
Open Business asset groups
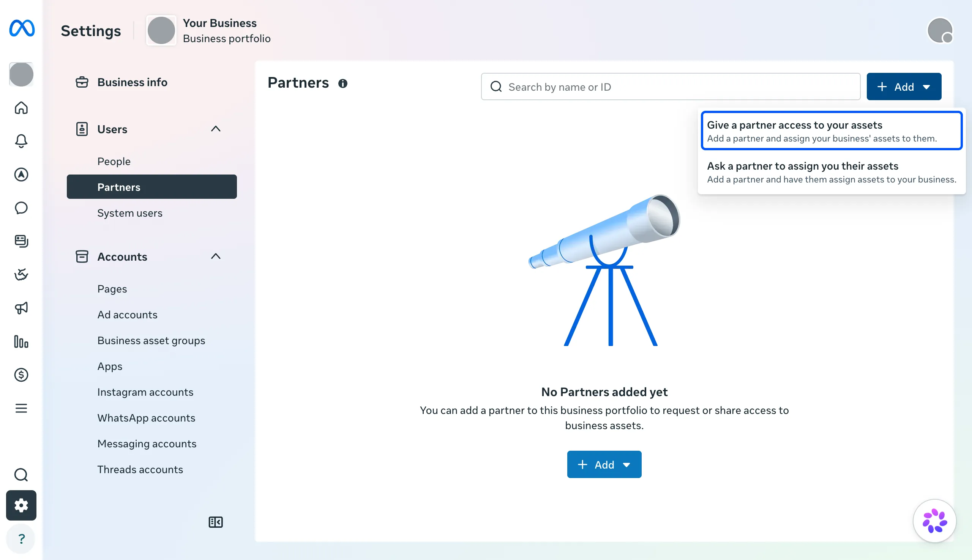151,340
